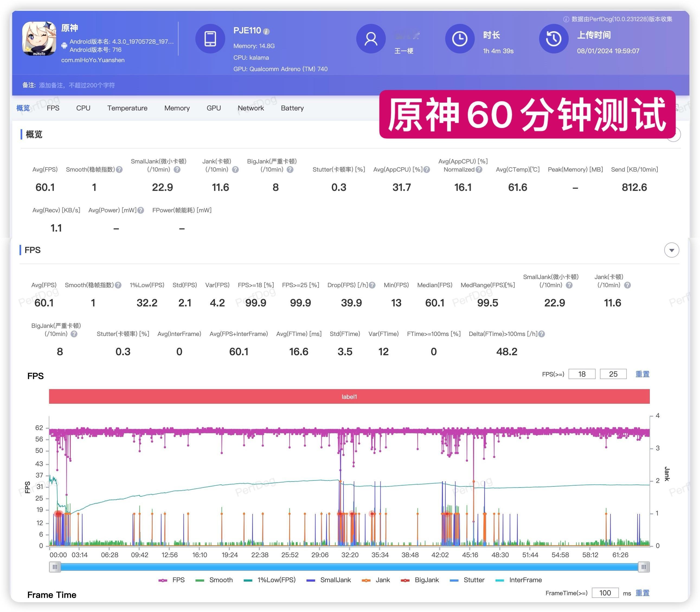Click help icon beside Drop(FPS) [/h]
Viewport: 700px width, 612px height.
[x=372, y=285]
